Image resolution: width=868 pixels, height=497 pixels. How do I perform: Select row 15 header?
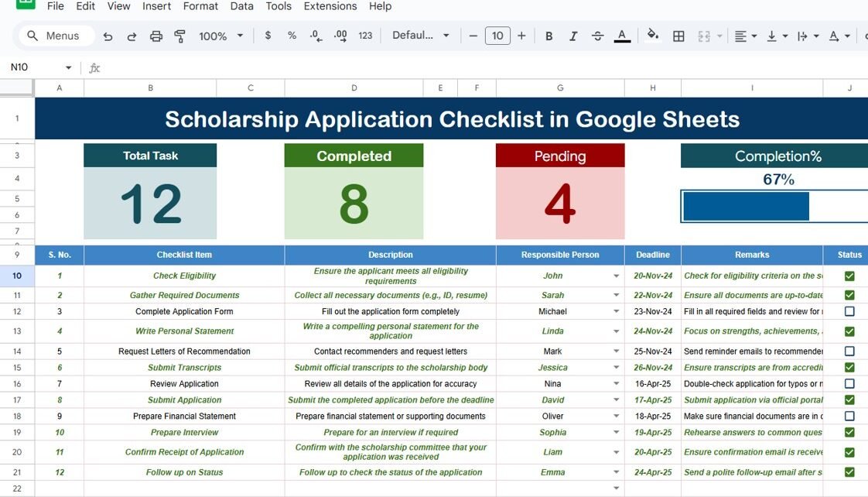17,368
